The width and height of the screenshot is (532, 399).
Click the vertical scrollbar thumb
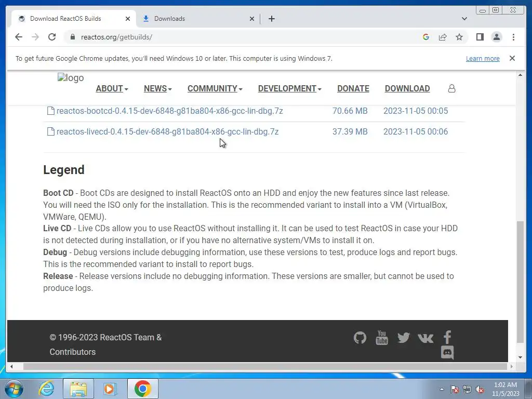pos(520,282)
